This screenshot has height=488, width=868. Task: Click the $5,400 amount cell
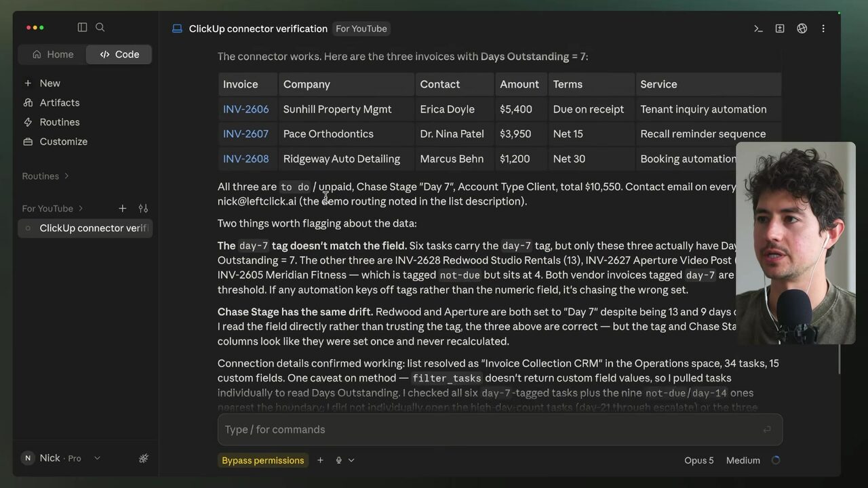pos(521,109)
